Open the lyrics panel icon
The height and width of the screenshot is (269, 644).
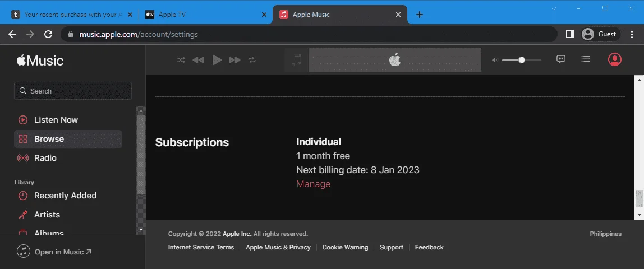click(561, 59)
